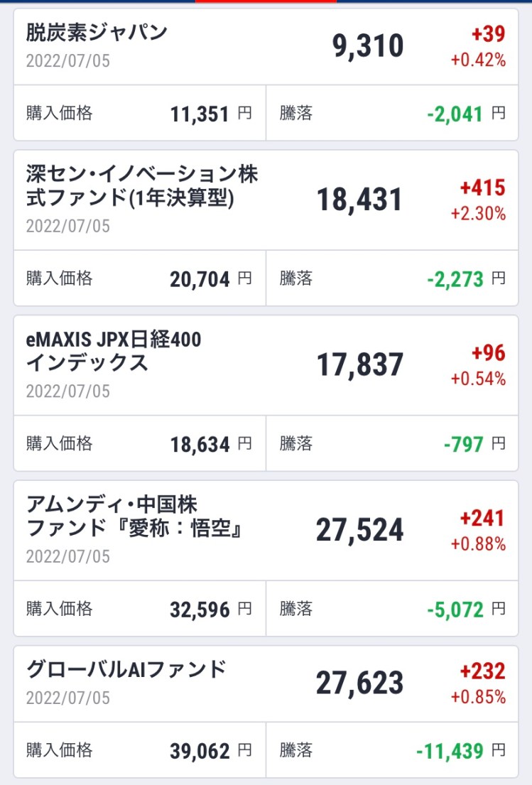Click the 騰落 -797 円 cell
The image size is (532, 785).
coord(392,444)
